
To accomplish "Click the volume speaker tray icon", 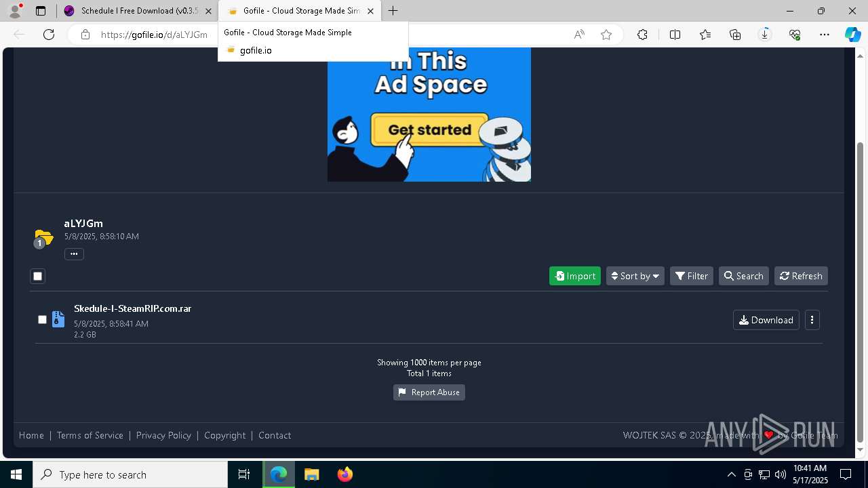I will pos(780,474).
